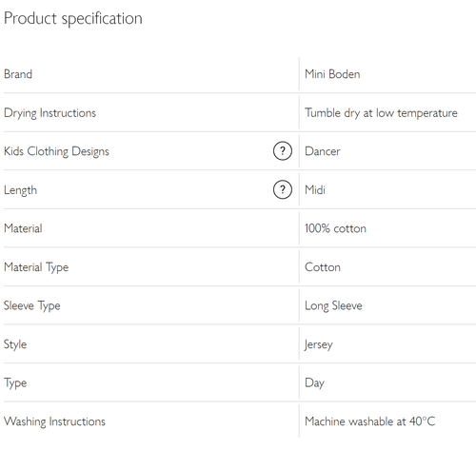
Task: Open help icon for Kids Clothing Designs
Action: click(x=283, y=151)
